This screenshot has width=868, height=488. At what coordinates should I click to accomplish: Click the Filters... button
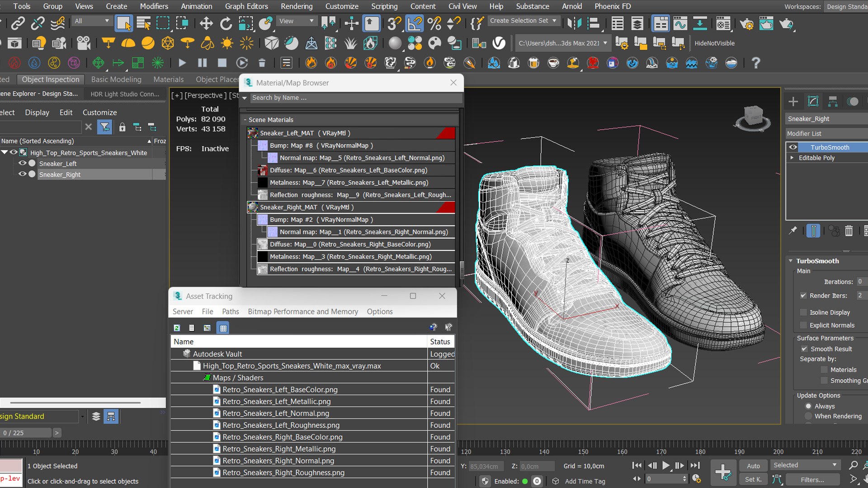[812, 480]
